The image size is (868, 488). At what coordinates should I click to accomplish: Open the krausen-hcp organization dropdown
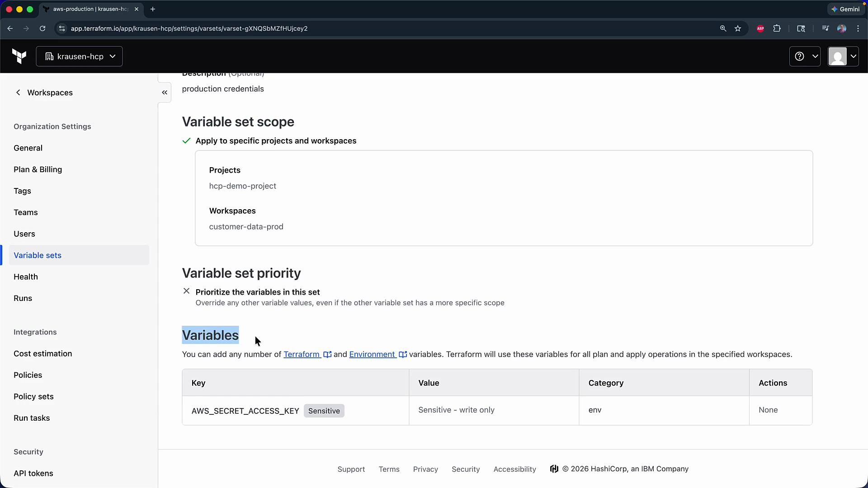[79, 56]
